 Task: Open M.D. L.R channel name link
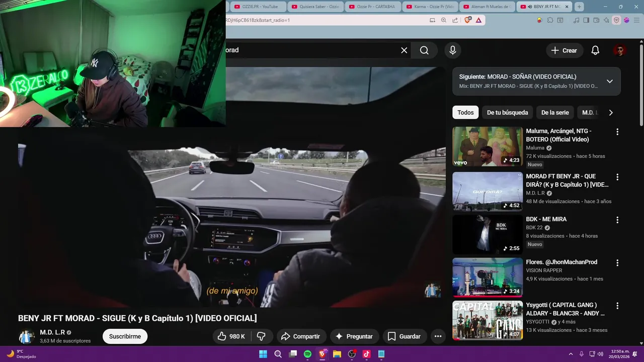(52, 332)
